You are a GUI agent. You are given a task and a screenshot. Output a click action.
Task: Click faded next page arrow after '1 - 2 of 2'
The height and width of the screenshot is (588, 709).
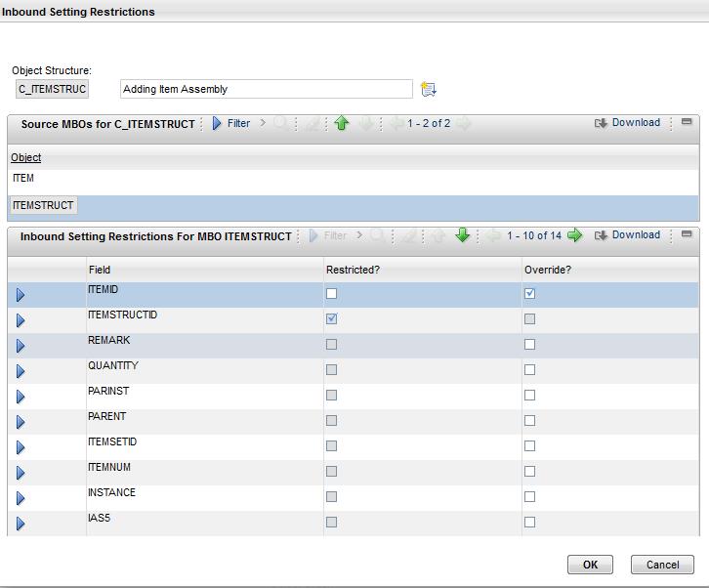pos(464,123)
